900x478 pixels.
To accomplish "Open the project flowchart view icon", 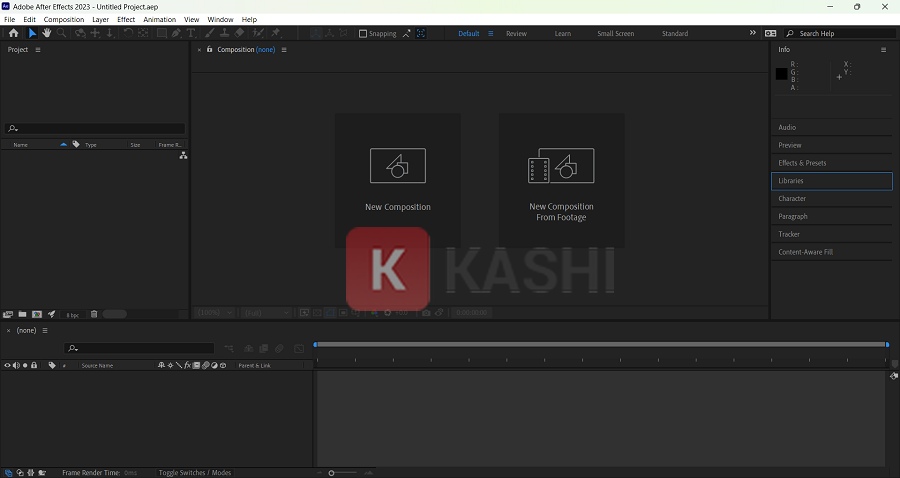I will point(183,156).
